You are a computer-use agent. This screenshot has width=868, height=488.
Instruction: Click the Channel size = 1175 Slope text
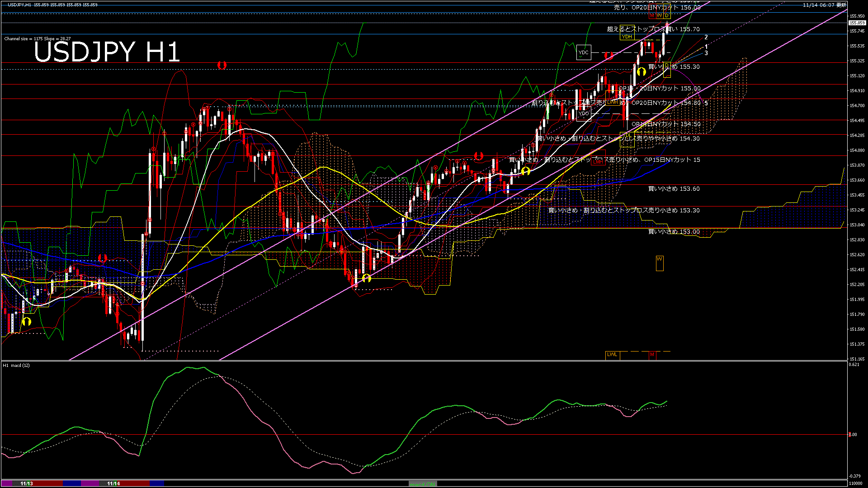(38, 39)
